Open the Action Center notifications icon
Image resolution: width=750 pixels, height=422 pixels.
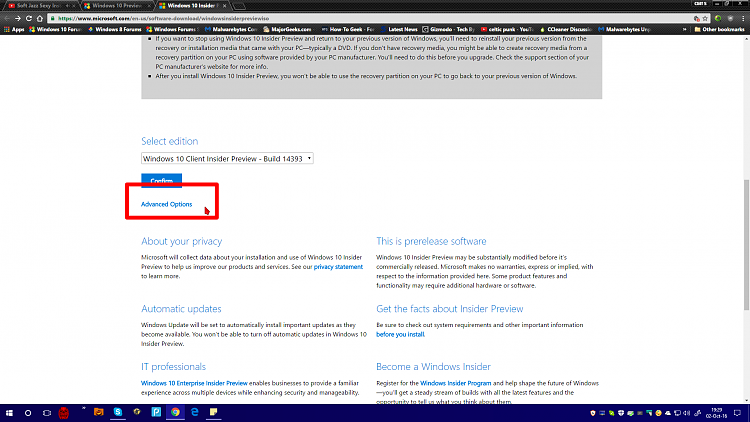pos(738,413)
